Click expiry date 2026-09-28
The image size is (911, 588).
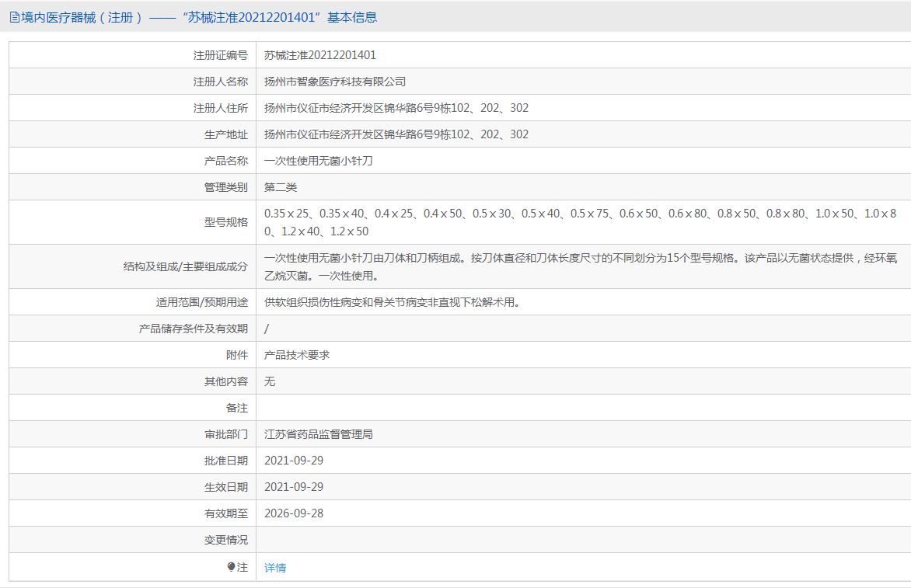pyautogui.click(x=294, y=513)
